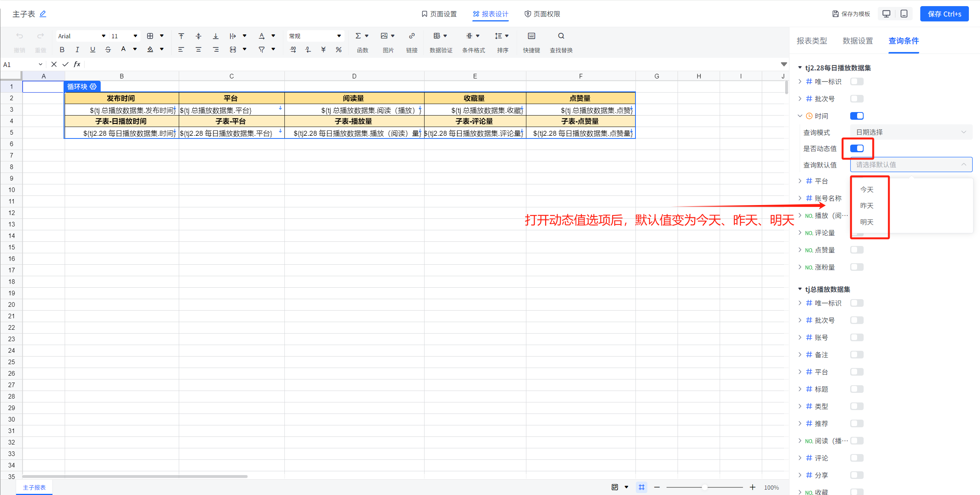The height and width of the screenshot is (495, 980).
Task: Disable the 是否动态值 toggle
Action: coord(857,148)
